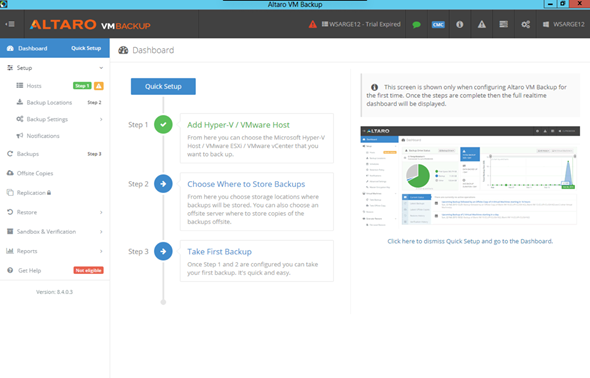Open Replication in the sidebar
Image resolution: width=590 pixels, height=378 pixels.
coord(31,193)
